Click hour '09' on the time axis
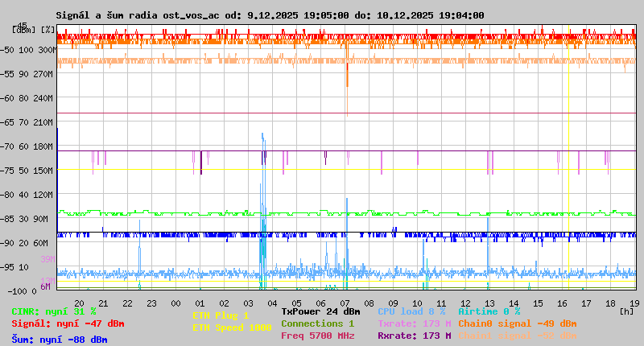 (x=393, y=303)
